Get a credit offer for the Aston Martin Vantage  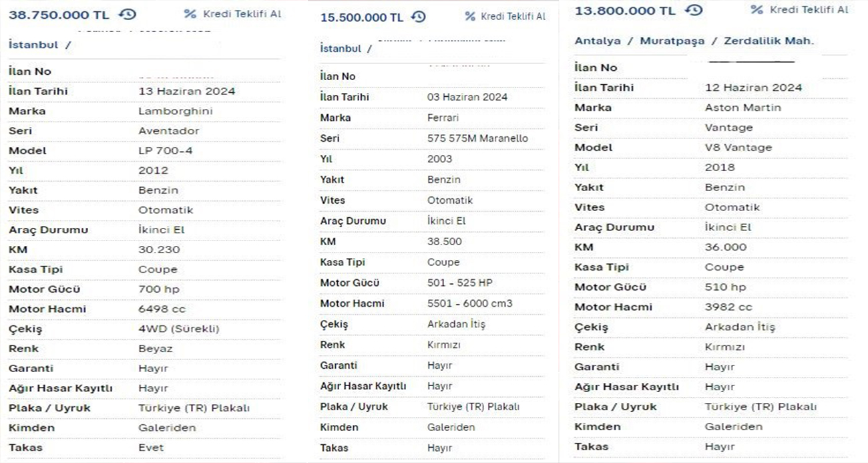809,9
